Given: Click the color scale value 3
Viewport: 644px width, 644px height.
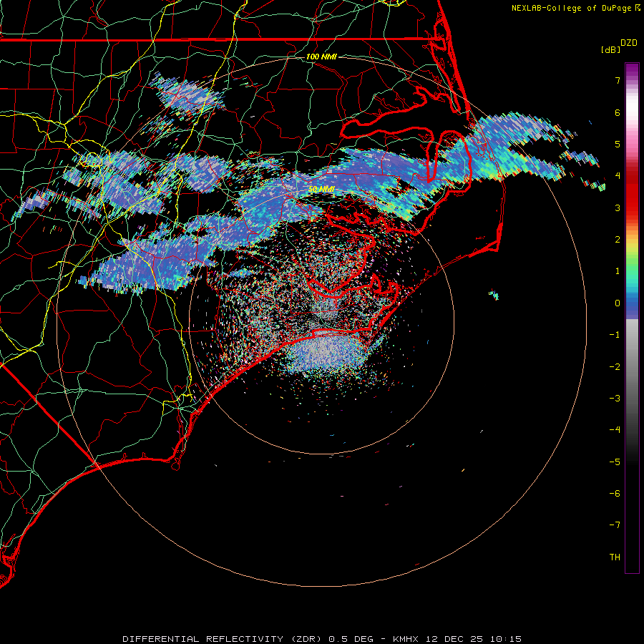Looking at the screenshot, I should click(618, 208).
